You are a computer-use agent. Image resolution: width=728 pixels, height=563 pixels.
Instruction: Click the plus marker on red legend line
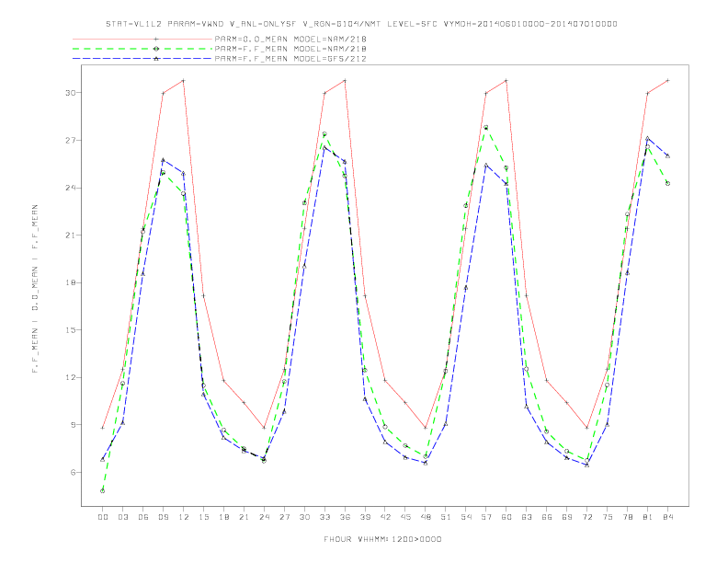coord(156,39)
